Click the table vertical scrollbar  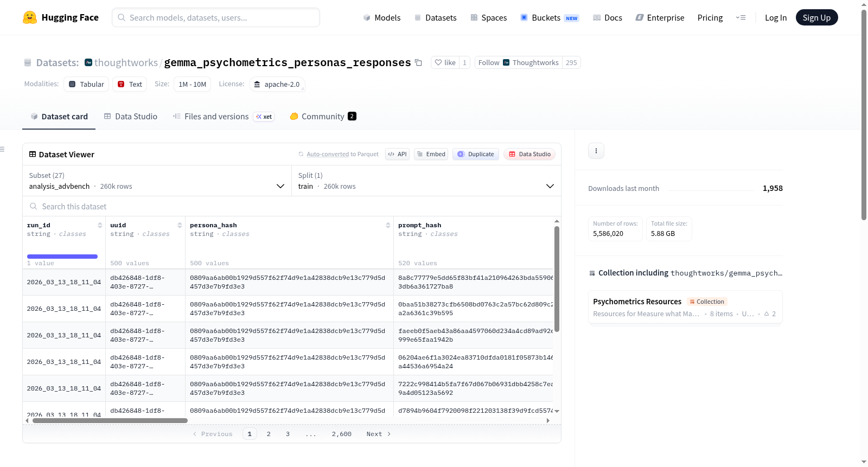(x=557, y=279)
